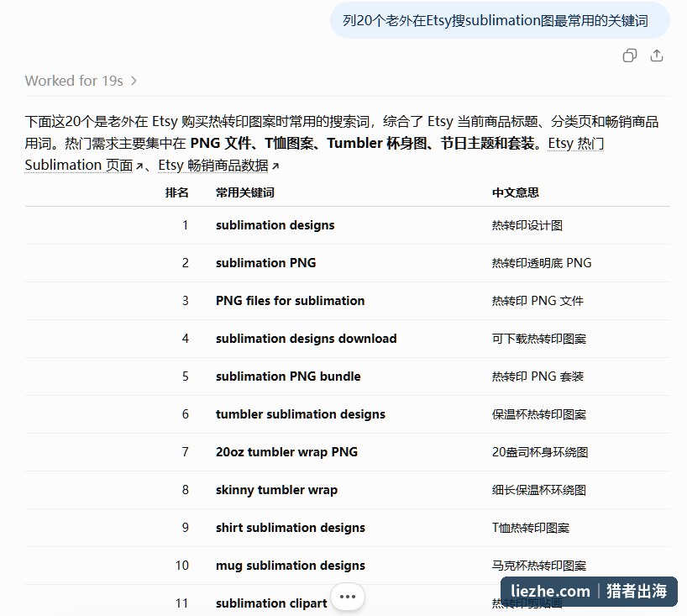Select the keyword "mug sublimation designs"
687x616 pixels.
coord(290,565)
